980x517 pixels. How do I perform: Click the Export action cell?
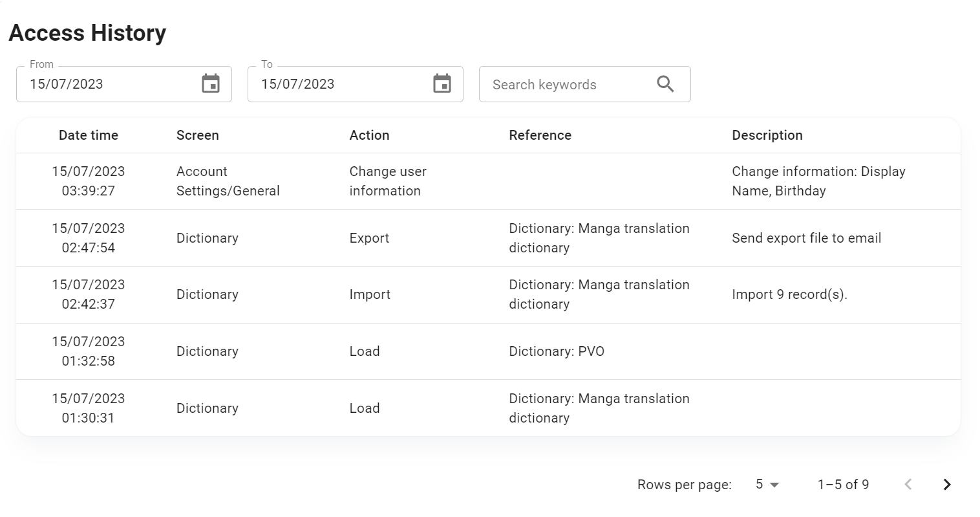click(369, 238)
